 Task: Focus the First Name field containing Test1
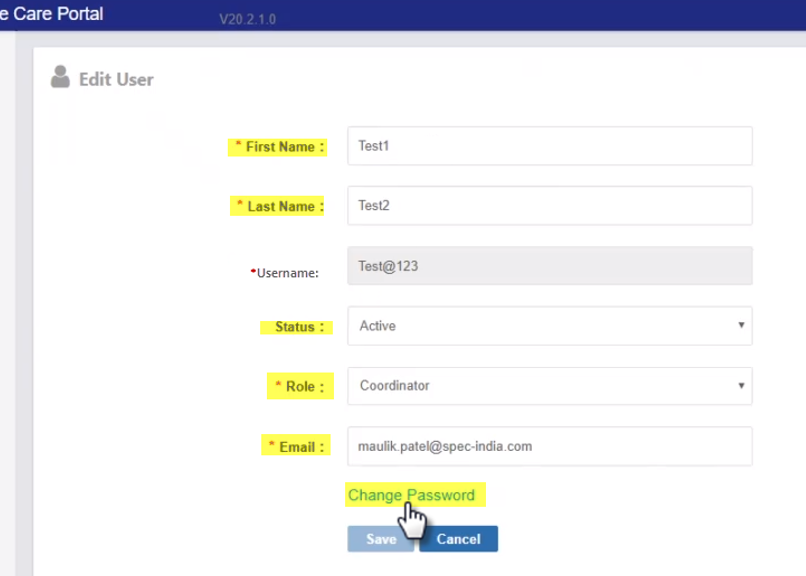pos(549,146)
